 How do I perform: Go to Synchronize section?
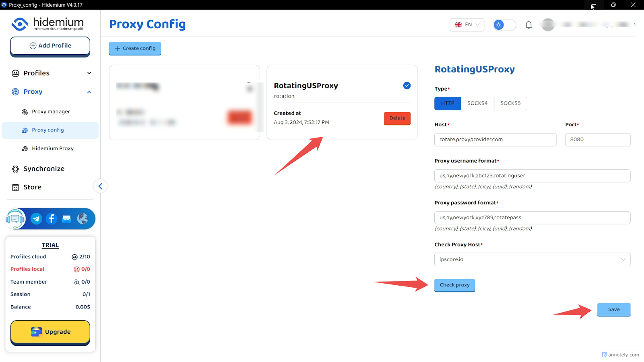coord(44,169)
